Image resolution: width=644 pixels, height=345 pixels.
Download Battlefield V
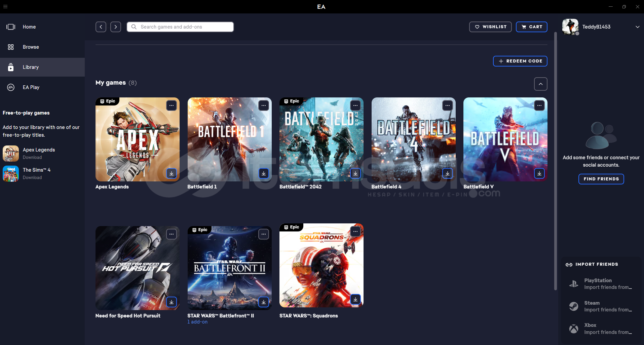pos(539,173)
